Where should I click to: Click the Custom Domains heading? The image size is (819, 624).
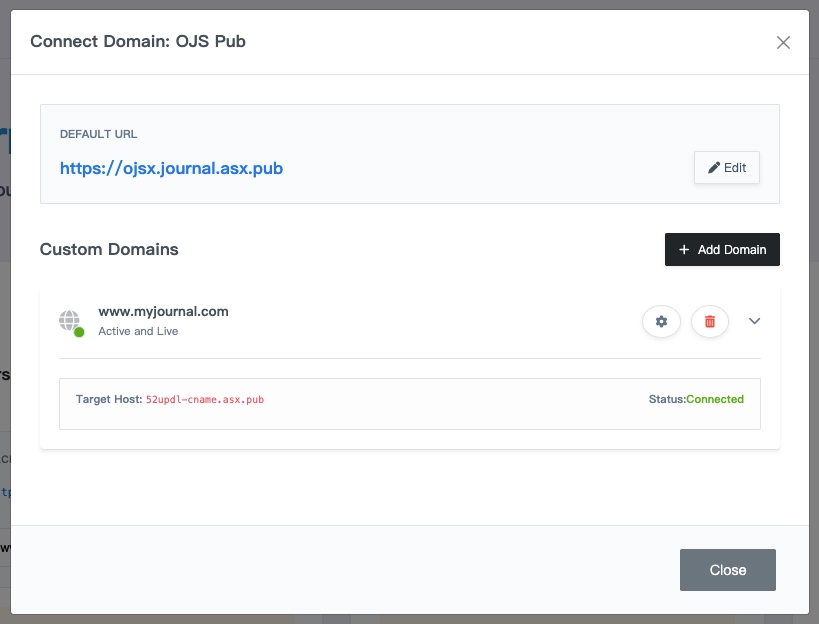(x=109, y=249)
